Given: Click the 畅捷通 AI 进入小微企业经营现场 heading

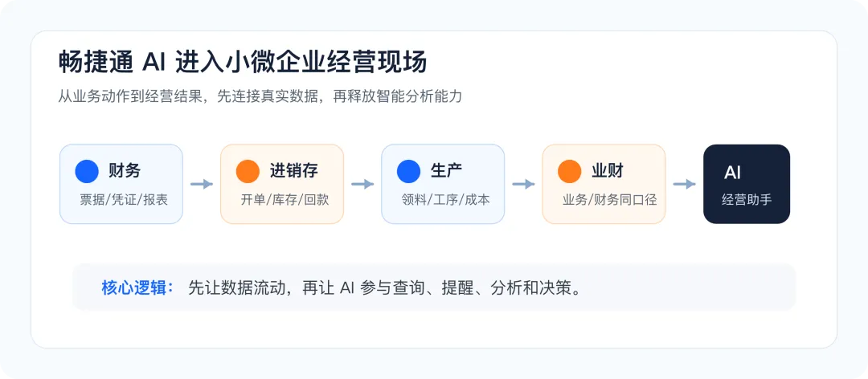Looking at the screenshot, I should coord(243,63).
